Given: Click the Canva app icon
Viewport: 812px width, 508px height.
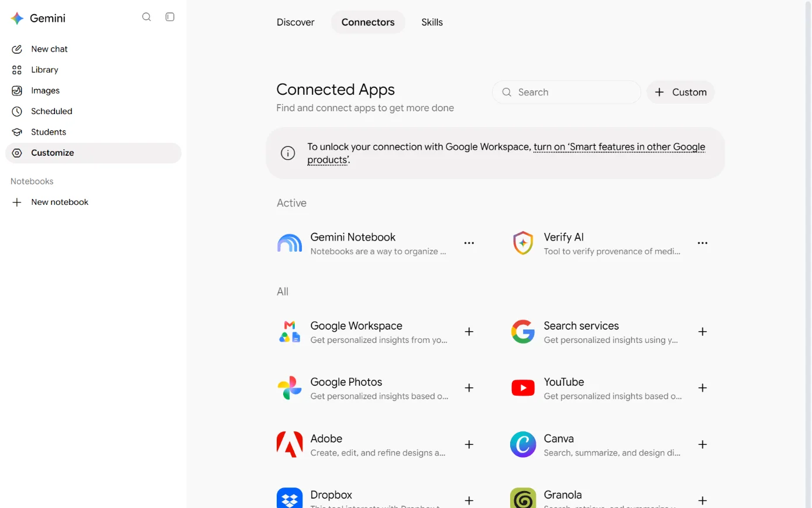Looking at the screenshot, I should click(x=523, y=445).
